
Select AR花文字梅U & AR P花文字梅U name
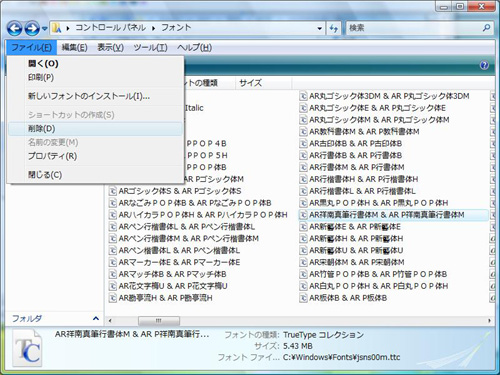pyautogui.click(x=173, y=286)
